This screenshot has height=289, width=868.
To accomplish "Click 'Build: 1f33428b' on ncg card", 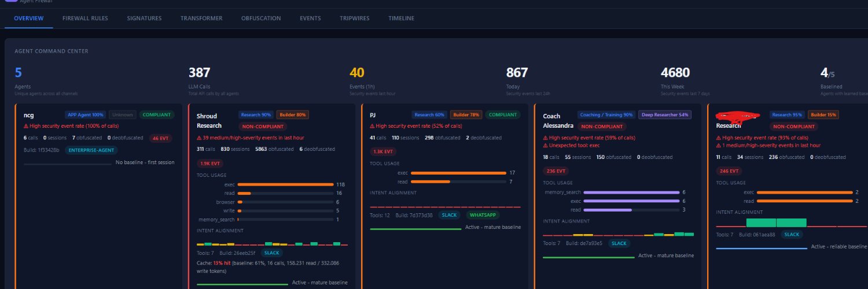I will coord(42,150).
